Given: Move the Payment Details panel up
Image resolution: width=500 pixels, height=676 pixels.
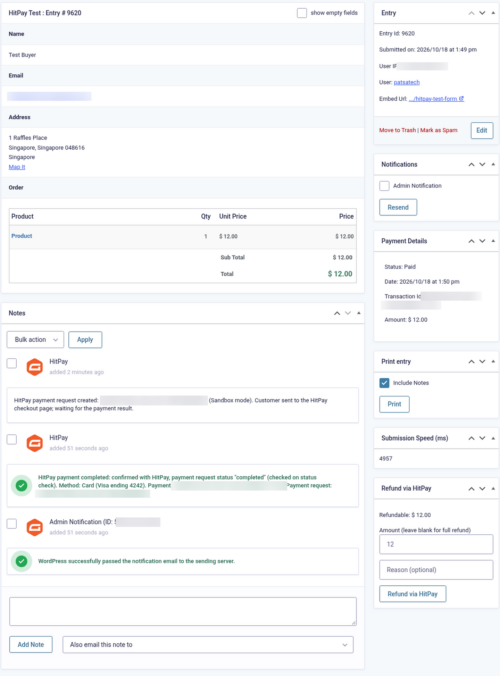Looking at the screenshot, I should click(472, 241).
